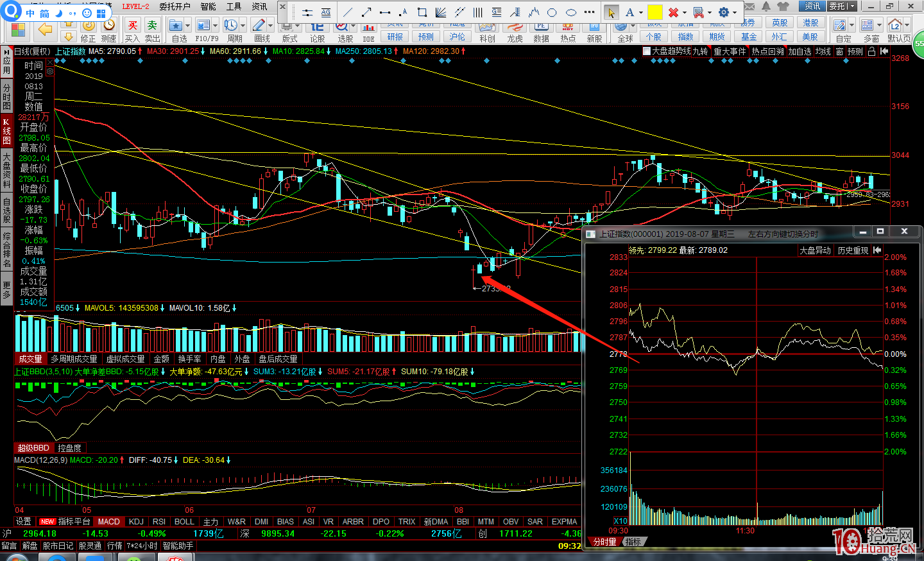Select the straight line drawing tool
The width and height of the screenshot is (924, 561).
pyautogui.click(x=347, y=12)
